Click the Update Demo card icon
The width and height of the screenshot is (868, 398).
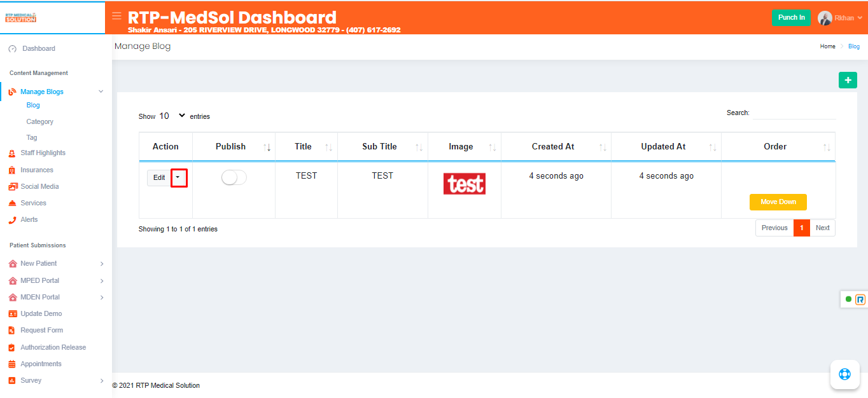(13, 314)
